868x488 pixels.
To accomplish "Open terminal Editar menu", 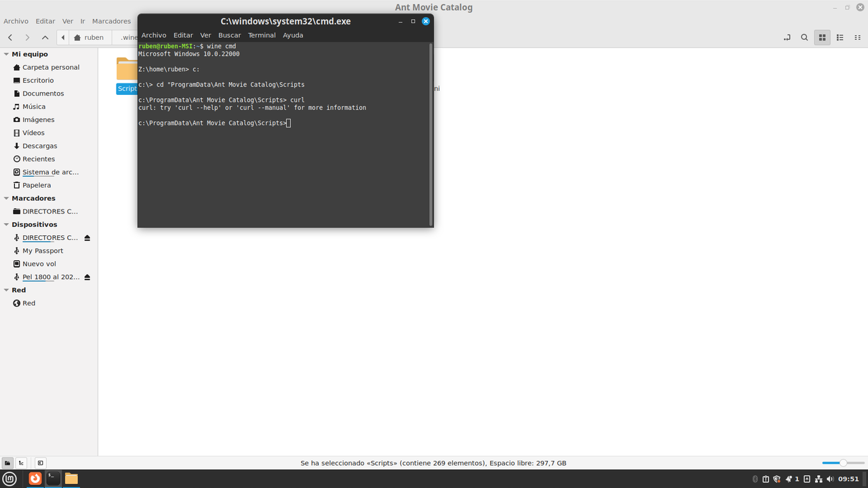I will (183, 35).
